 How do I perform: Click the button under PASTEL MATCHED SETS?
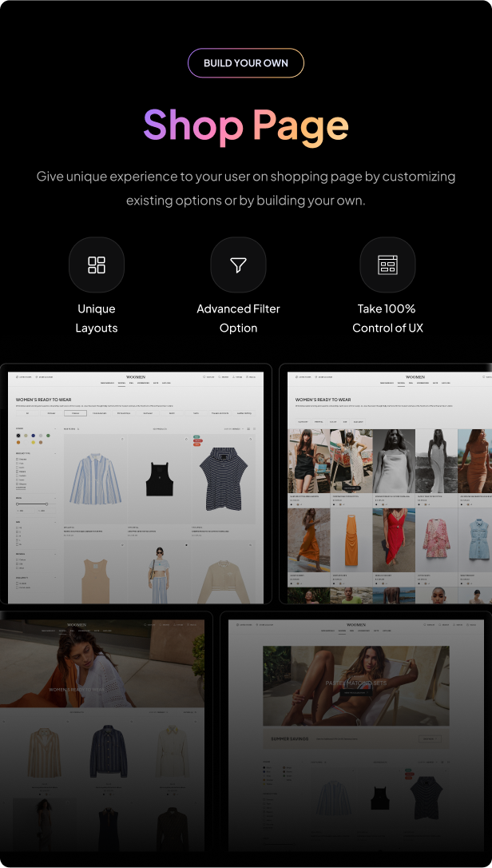[355, 692]
